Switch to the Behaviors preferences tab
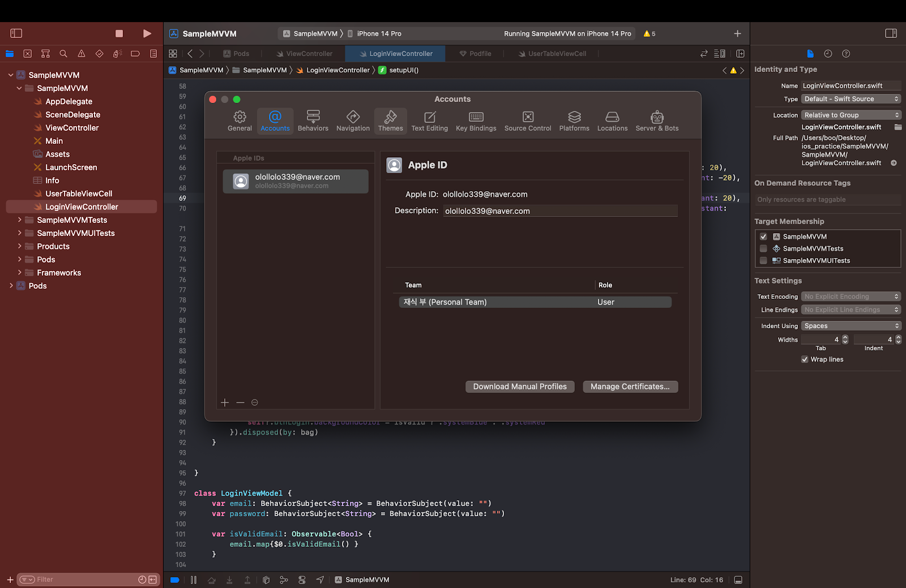Screen dimensions: 906x588 [313, 121]
